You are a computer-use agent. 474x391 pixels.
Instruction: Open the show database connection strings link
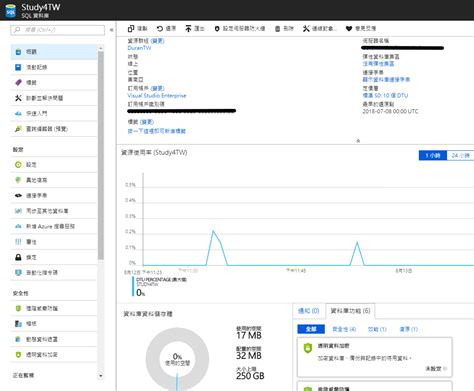386,80
